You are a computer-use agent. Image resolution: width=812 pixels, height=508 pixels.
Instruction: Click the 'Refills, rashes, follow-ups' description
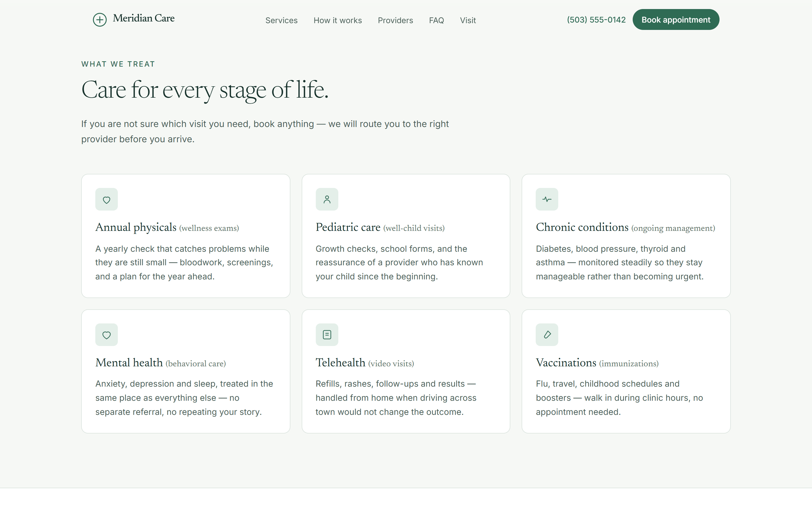pos(396,398)
